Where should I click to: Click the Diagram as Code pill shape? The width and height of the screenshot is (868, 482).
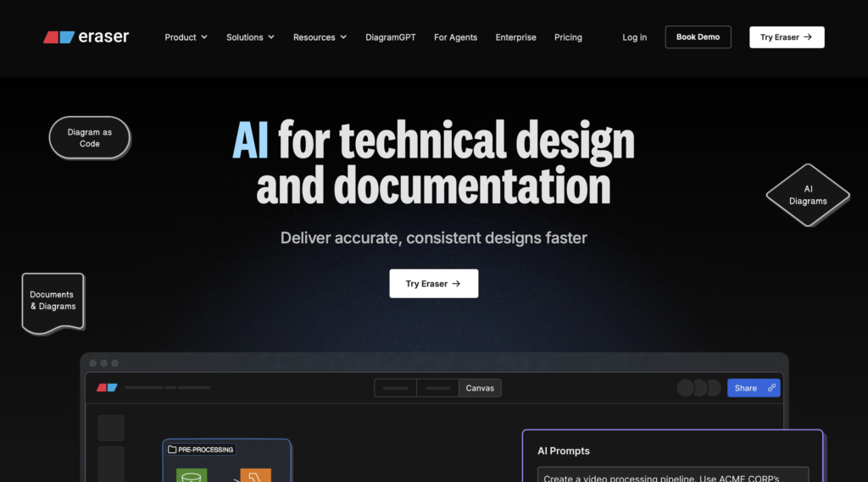tap(90, 138)
